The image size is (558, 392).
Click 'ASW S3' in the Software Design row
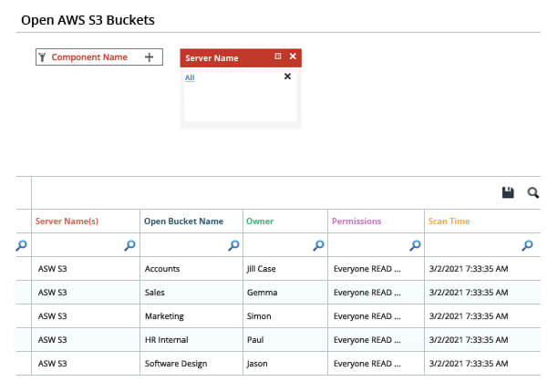click(x=52, y=364)
